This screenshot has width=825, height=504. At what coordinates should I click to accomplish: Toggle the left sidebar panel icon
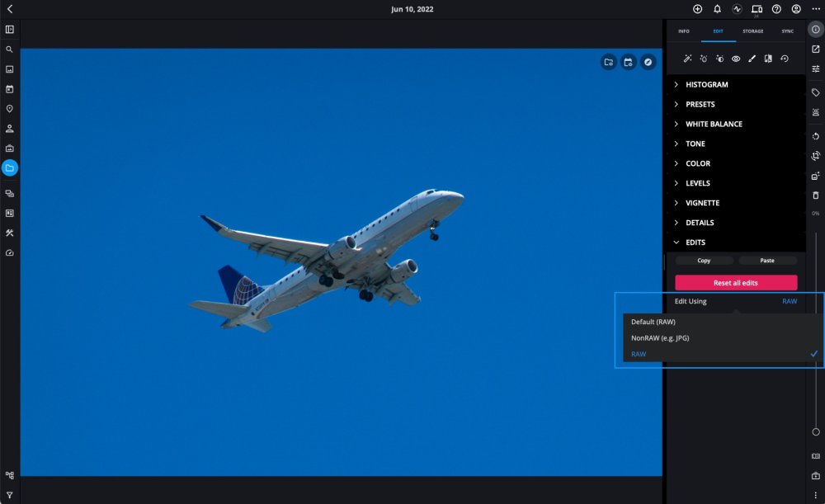[x=9, y=30]
